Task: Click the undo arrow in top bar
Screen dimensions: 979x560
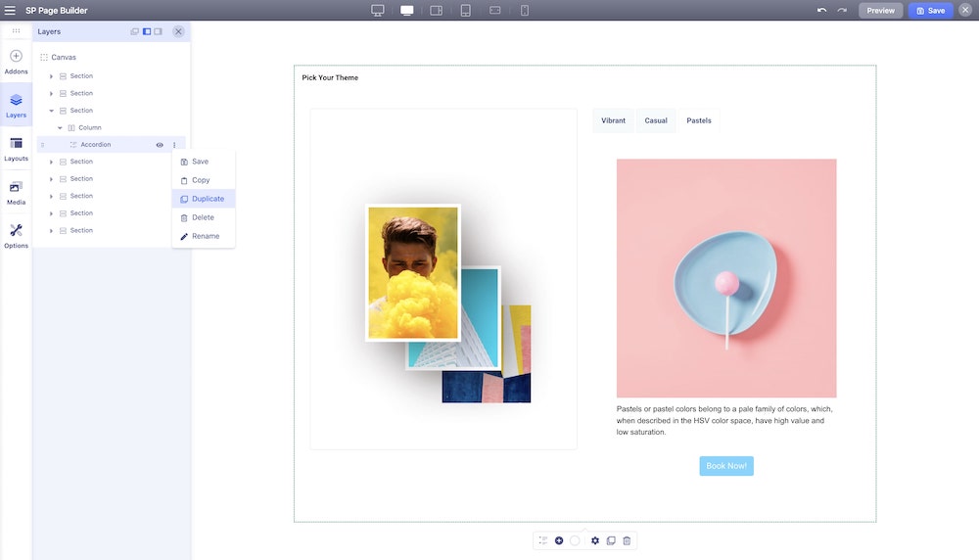Action: click(x=821, y=11)
